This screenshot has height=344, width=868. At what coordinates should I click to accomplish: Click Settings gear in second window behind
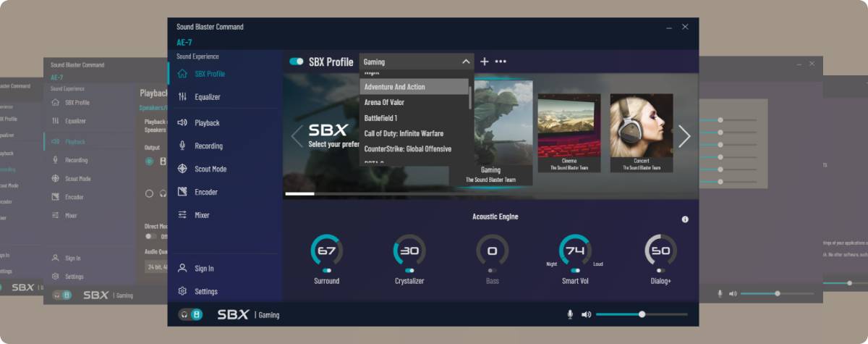coord(55,277)
